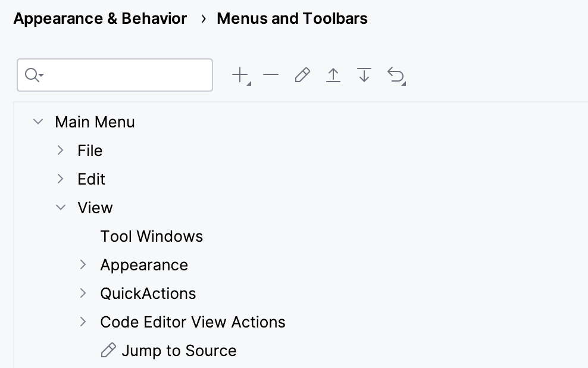Click the pencil icon beside Jump to Source
The height and width of the screenshot is (368, 588).
coord(108,350)
